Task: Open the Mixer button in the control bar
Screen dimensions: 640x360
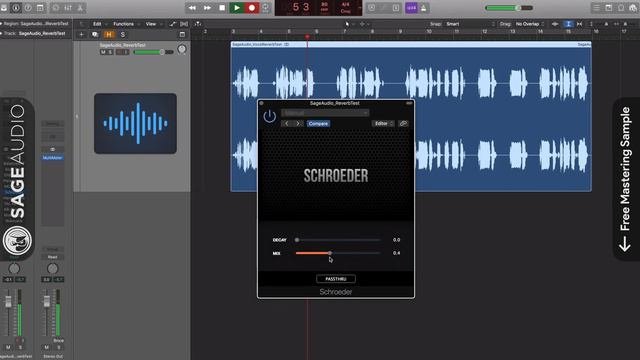Action: point(68,8)
